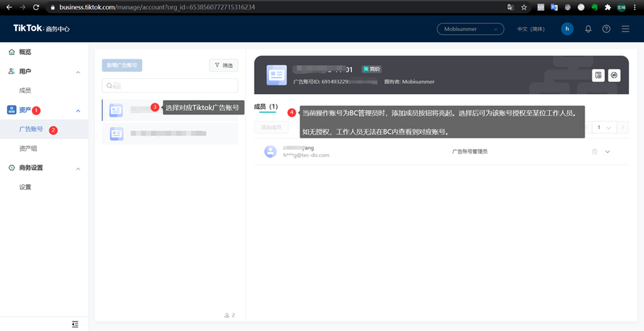Open the hamburger menu in the header
Image resolution: width=644 pixels, height=331 pixels.
coord(626,29)
